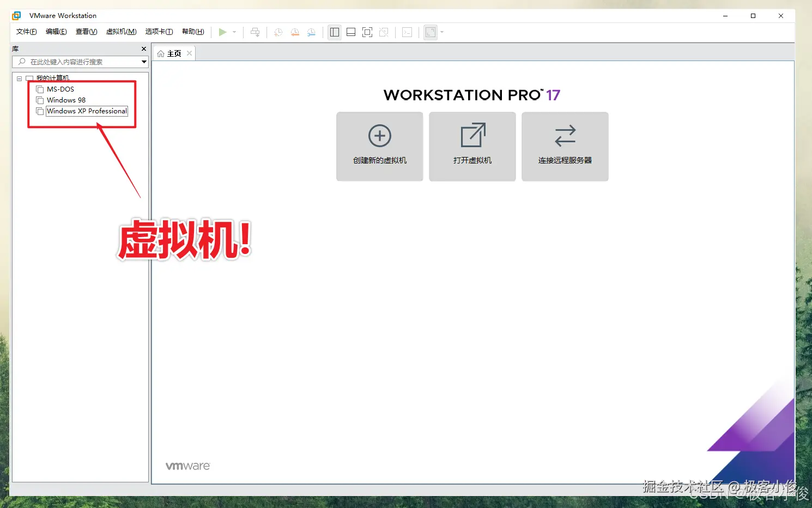The width and height of the screenshot is (812, 508).
Task: Open the 编辑(E) menu
Action: (56, 32)
